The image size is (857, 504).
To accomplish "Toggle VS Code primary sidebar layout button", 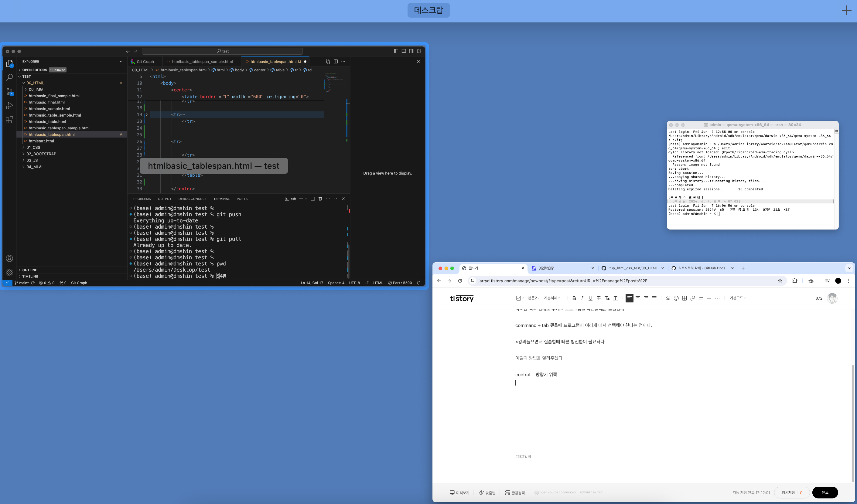I will [x=396, y=51].
